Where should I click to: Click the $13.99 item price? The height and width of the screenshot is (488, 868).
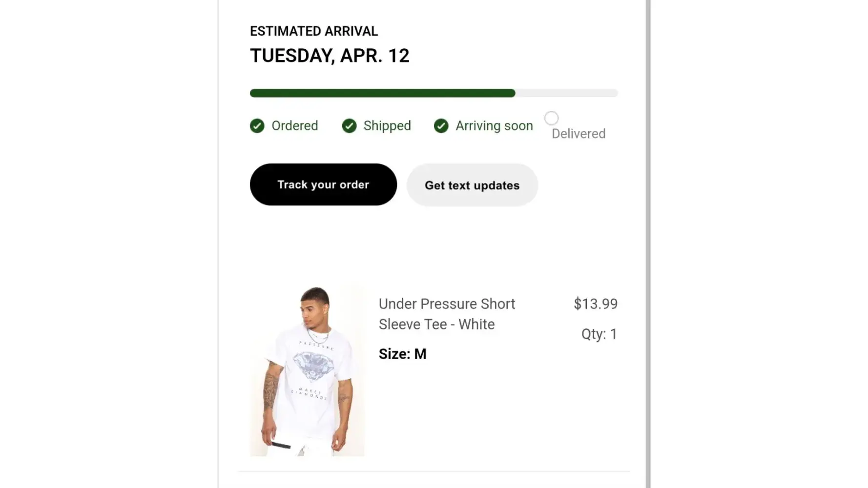[595, 304]
